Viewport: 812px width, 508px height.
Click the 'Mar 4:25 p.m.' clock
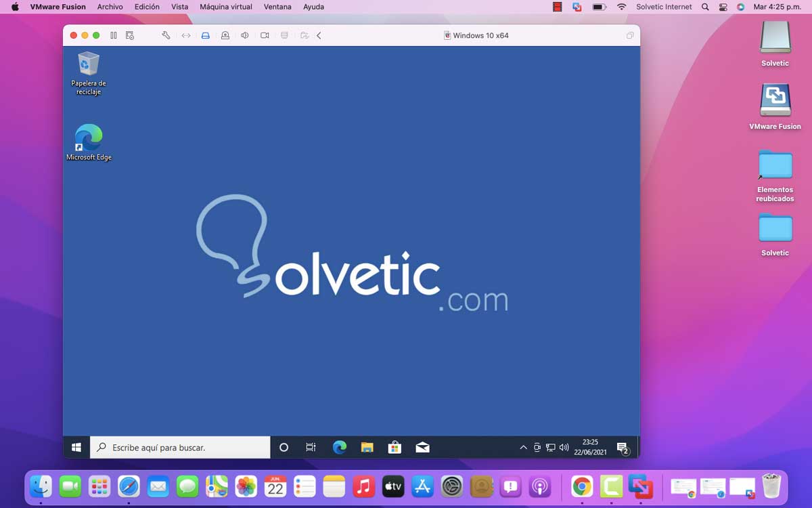tap(777, 7)
